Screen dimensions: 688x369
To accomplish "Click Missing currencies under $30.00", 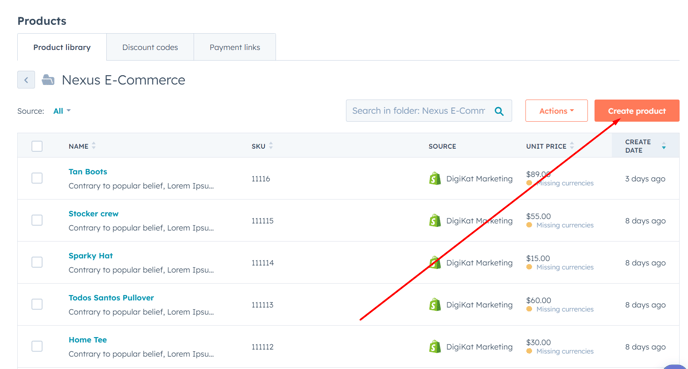I will coord(565,351).
